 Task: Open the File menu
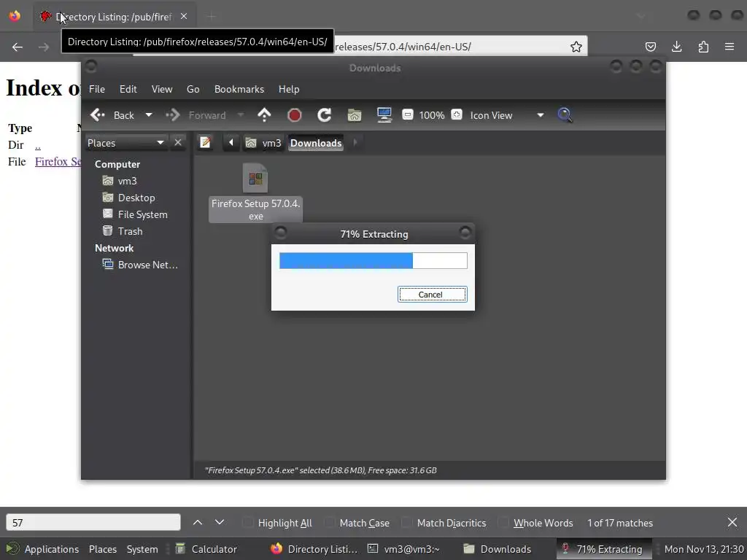[97, 89]
